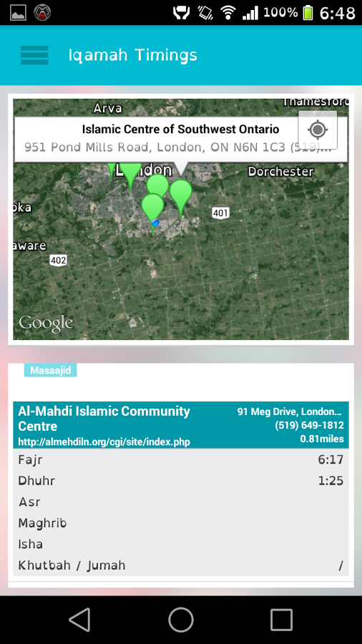Screen dimensions: 362x644
Task: Call (519) 649-1812 phone number
Action: click(310, 425)
